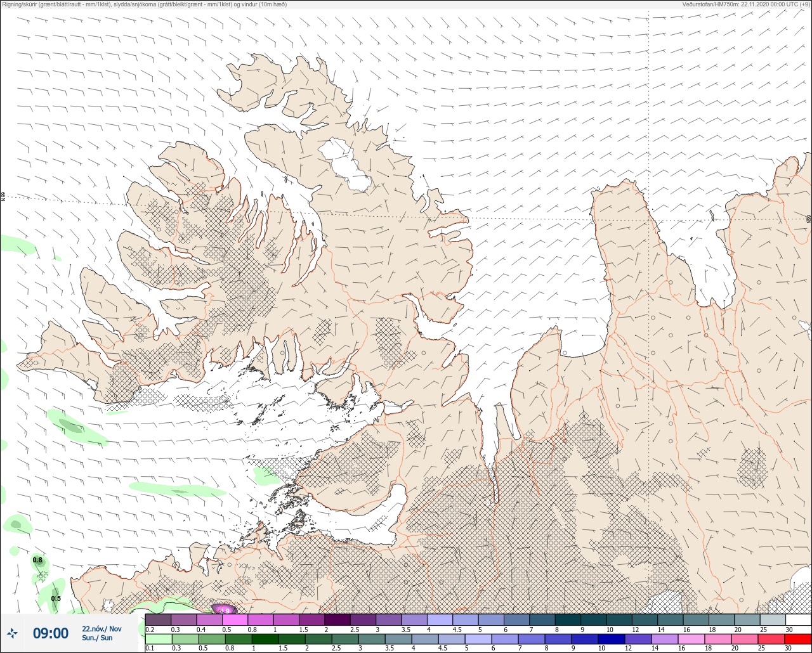Viewport: 812px width, 653px height.
Task: Click the upper legend swatch starting at 2
Action: (337, 619)
